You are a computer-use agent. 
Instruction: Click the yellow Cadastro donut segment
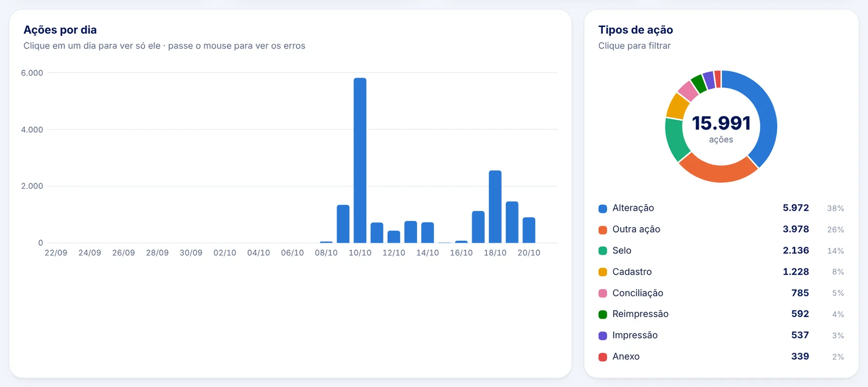coord(678,107)
